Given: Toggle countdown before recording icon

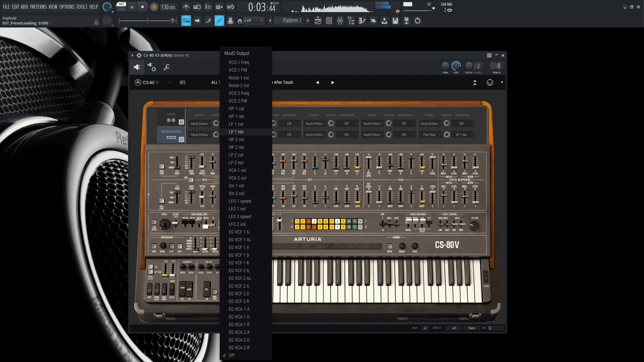Looking at the screenshot, I should click(208, 7).
